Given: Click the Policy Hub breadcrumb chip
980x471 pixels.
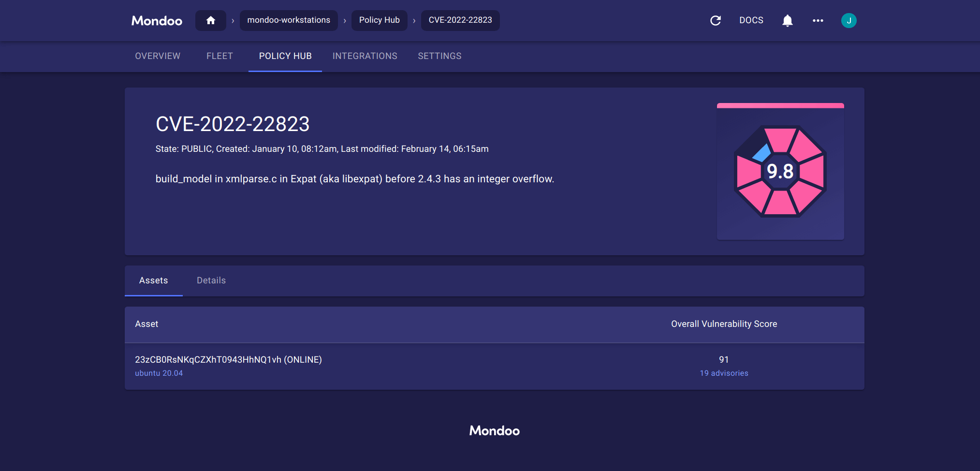Looking at the screenshot, I should click(379, 20).
